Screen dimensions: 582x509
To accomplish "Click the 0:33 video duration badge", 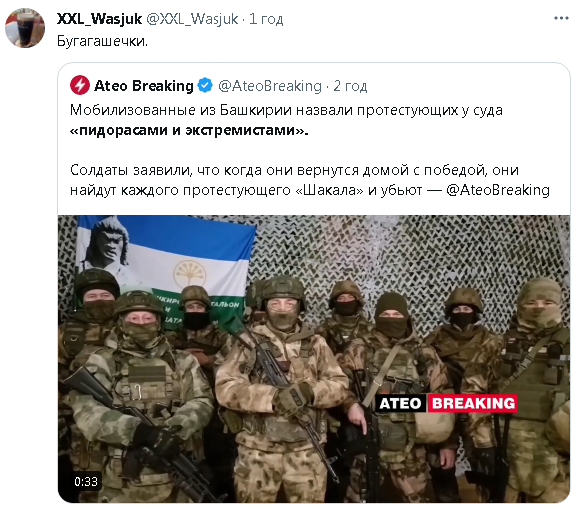I will point(86,482).
